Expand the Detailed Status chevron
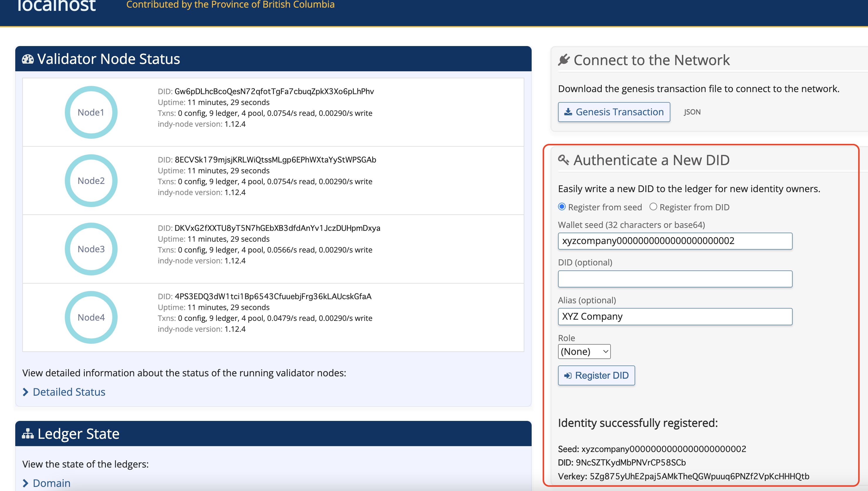Screen dimensions: 868x491 [25, 392]
